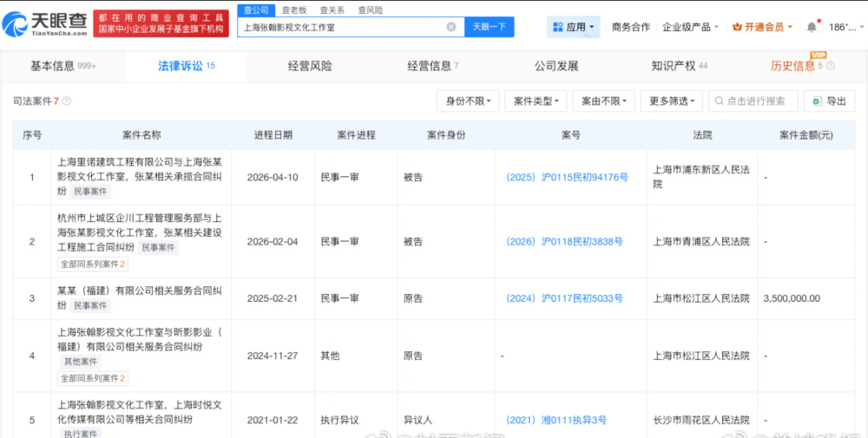
Task: Click case name with 昕影影业 row
Action: tap(140, 340)
